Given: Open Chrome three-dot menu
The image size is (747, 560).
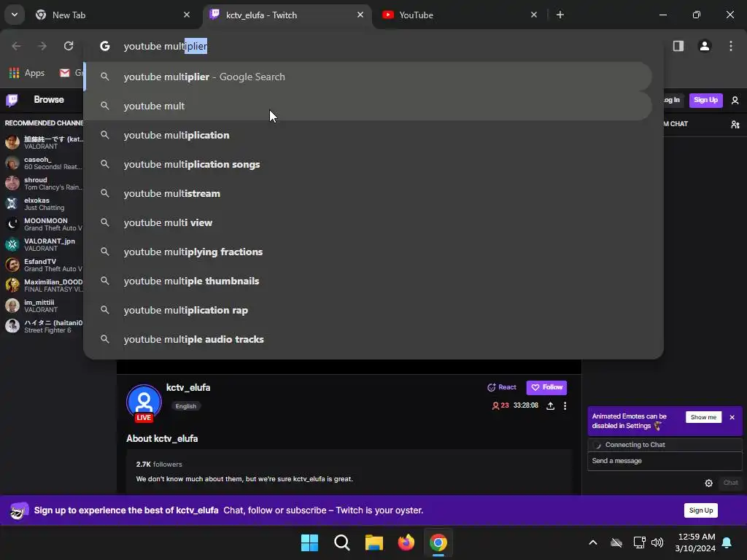Looking at the screenshot, I should pyautogui.click(x=731, y=46).
